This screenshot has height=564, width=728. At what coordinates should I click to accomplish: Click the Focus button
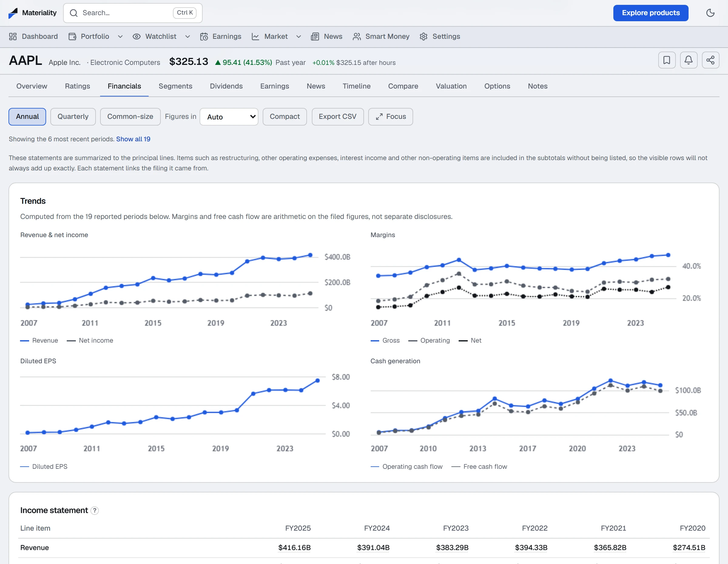[x=390, y=117]
